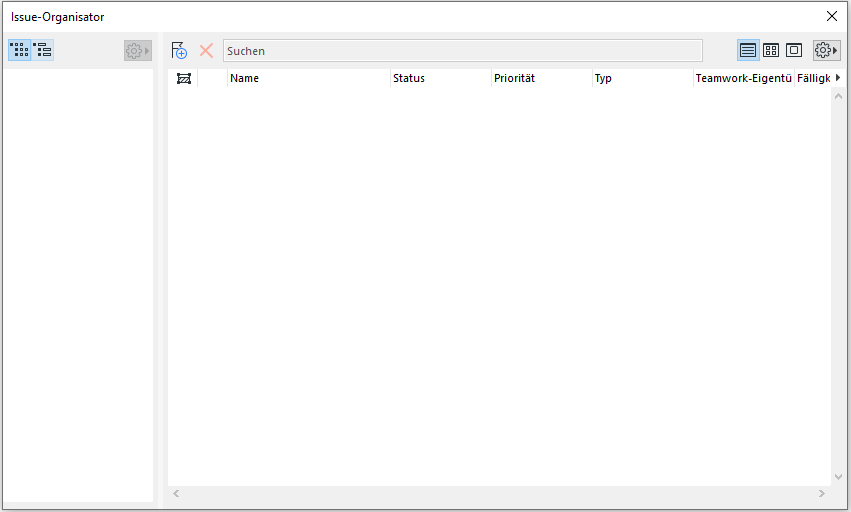Click the horizontal scrollbar right arrow
The image size is (851, 512).
[x=822, y=493]
